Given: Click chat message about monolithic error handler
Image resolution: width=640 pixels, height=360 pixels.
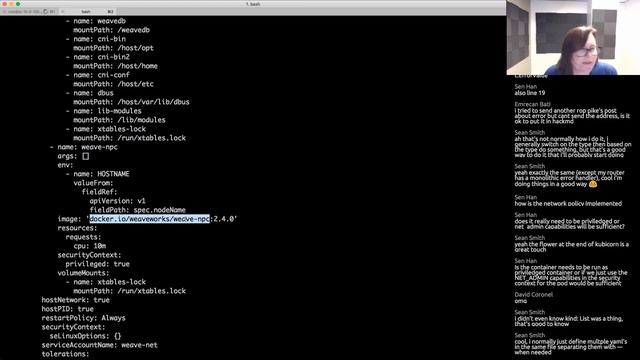Looking at the screenshot, I should point(569,178).
